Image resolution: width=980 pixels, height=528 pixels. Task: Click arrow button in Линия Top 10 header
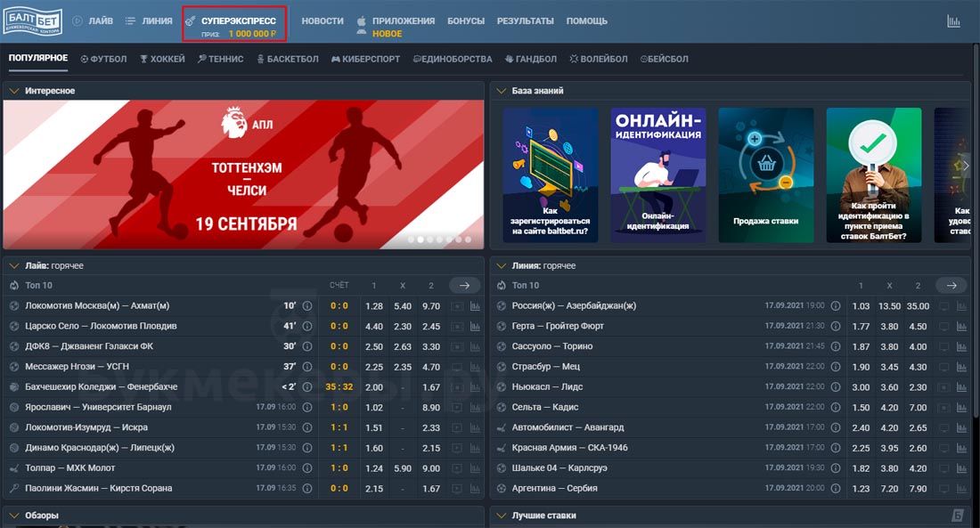coord(951,285)
